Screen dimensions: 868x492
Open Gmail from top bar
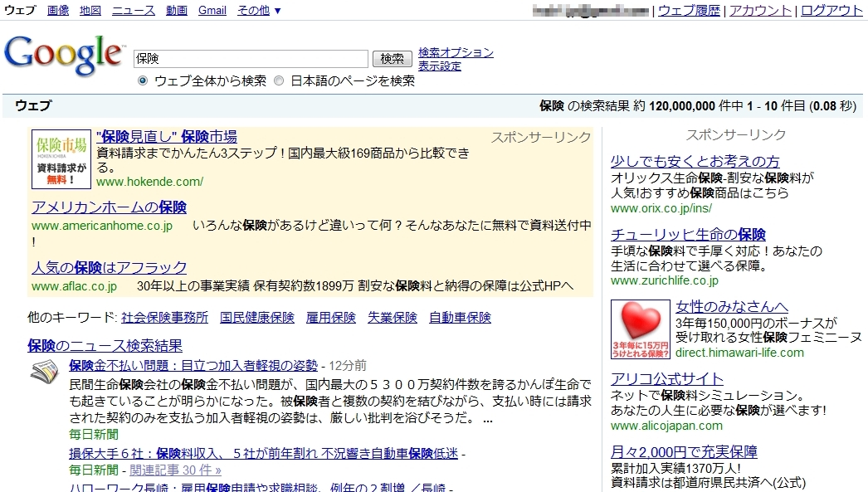tap(212, 10)
